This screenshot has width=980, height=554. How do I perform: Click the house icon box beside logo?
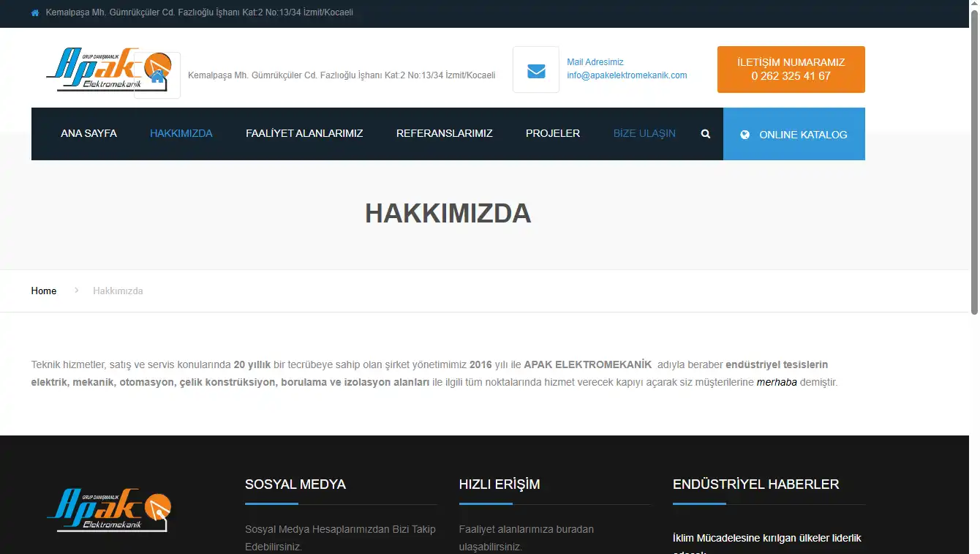pyautogui.click(x=157, y=75)
